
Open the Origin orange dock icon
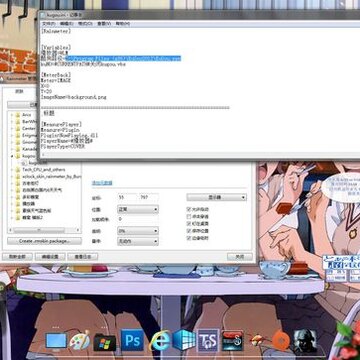point(281,340)
